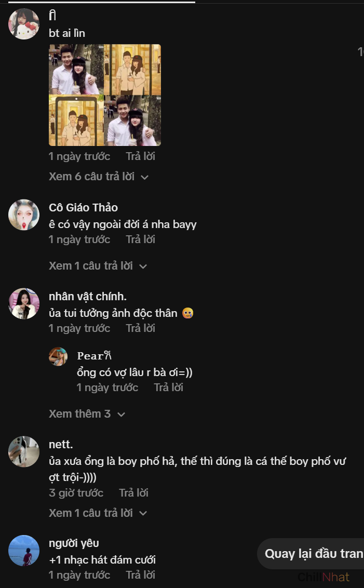
Task: Reply to "ủa tui tưởng ảnh độc thân"
Action: (140, 328)
